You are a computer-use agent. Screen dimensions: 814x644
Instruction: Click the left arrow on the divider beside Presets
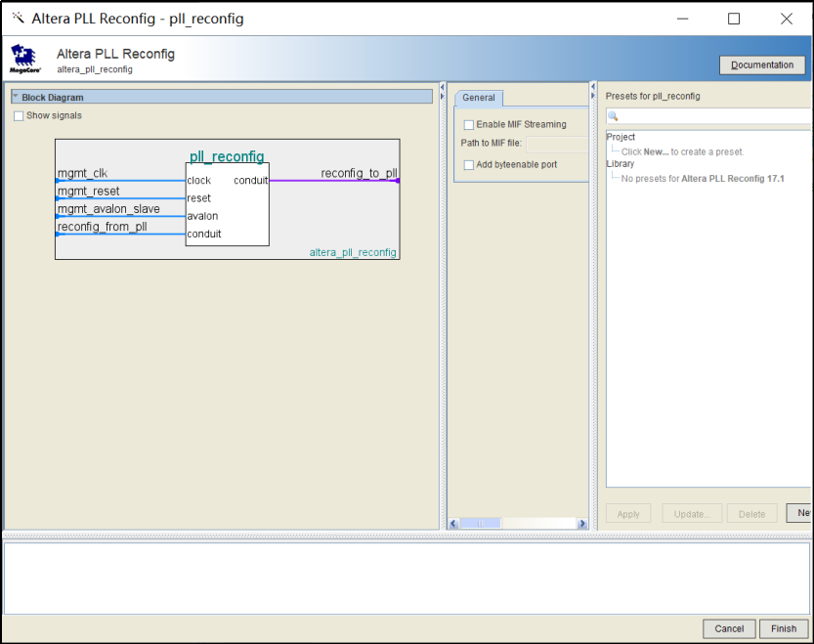click(x=593, y=86)
